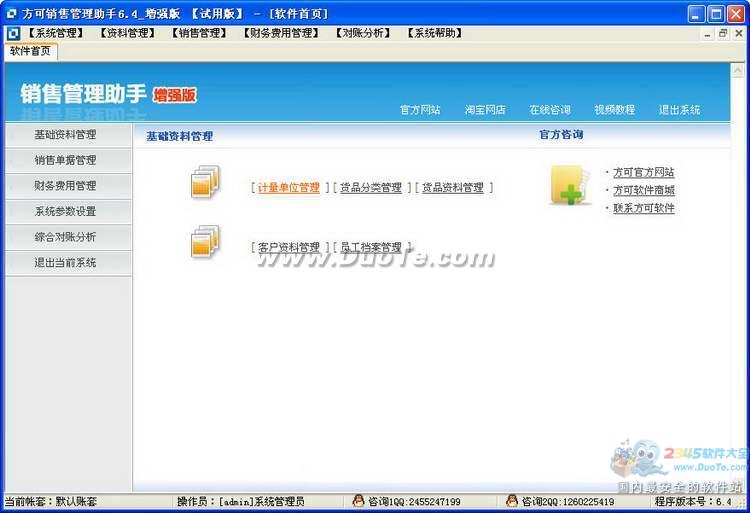Viewport: 750px width, 513px height.
Task: Select 综合对账分析 in the sidebar
Action: tap(68, 237)
